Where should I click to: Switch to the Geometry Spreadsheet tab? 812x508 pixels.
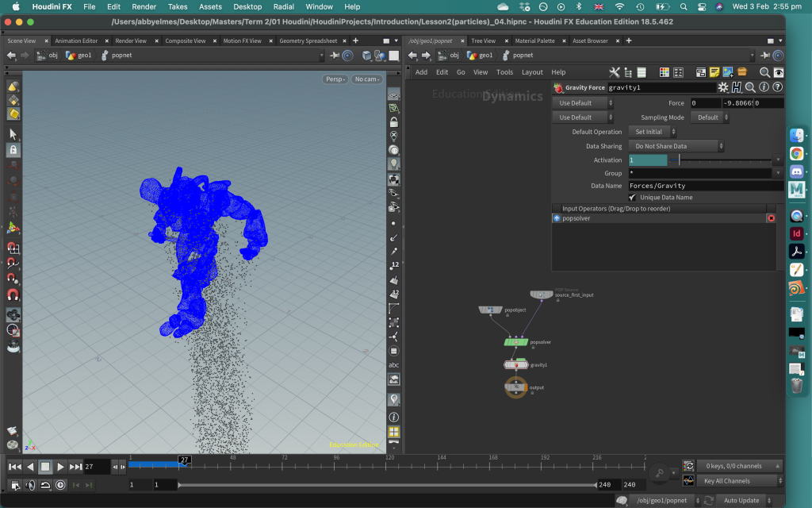tap(308, 40)
